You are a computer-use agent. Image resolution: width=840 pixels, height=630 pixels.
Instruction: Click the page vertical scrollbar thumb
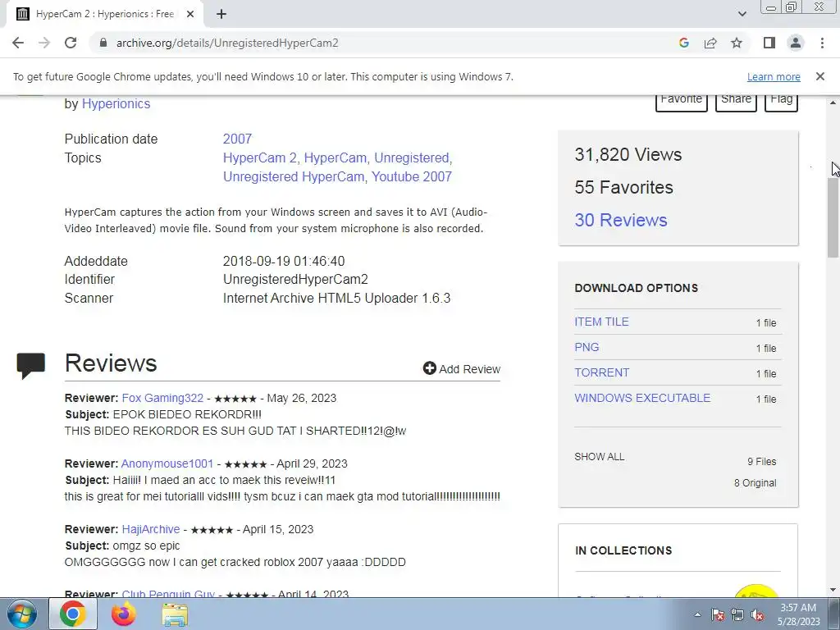tap(833, 218)
